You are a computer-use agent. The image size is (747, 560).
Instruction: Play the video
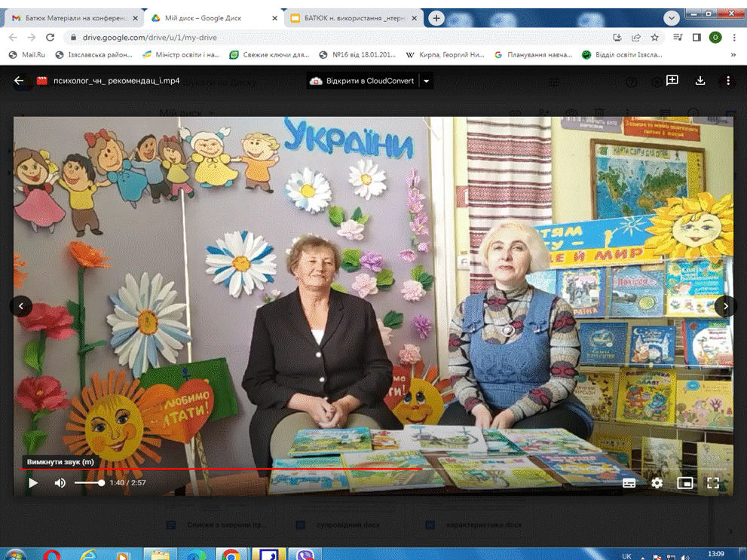tap(33, 483)
